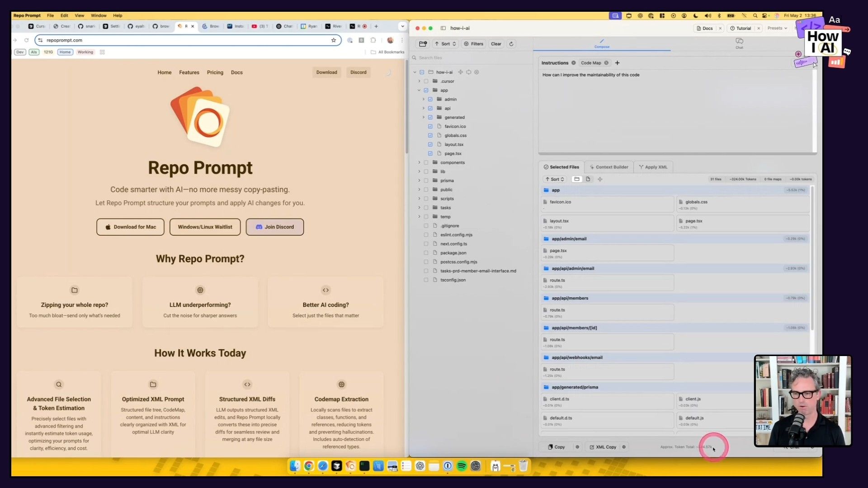This screenshot has width=868, height=488.
Task: Click the remove icon beside the how-i-ai folder
Action: pos(476,72)
